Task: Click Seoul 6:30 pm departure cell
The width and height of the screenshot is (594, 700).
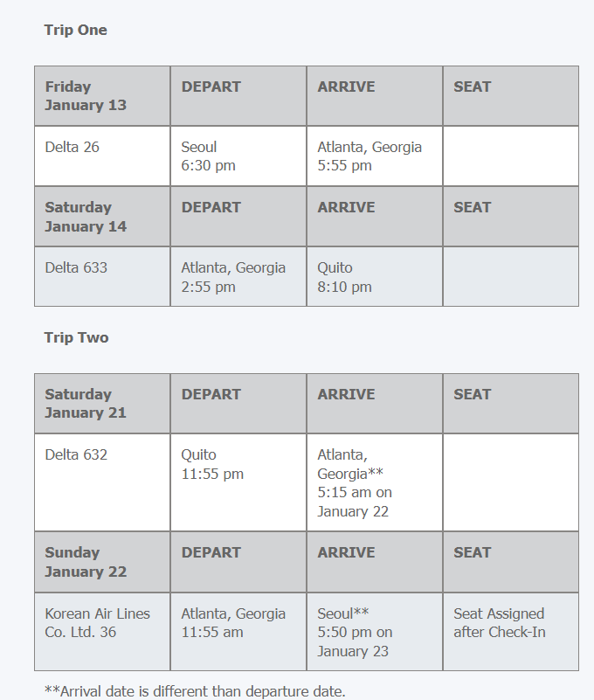Action: [208, 156]
